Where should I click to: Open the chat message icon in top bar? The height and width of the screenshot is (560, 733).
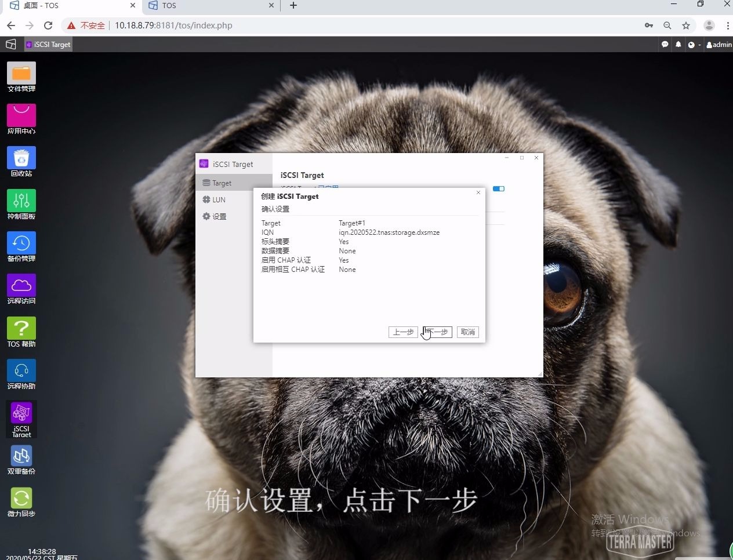coord(665,45)
